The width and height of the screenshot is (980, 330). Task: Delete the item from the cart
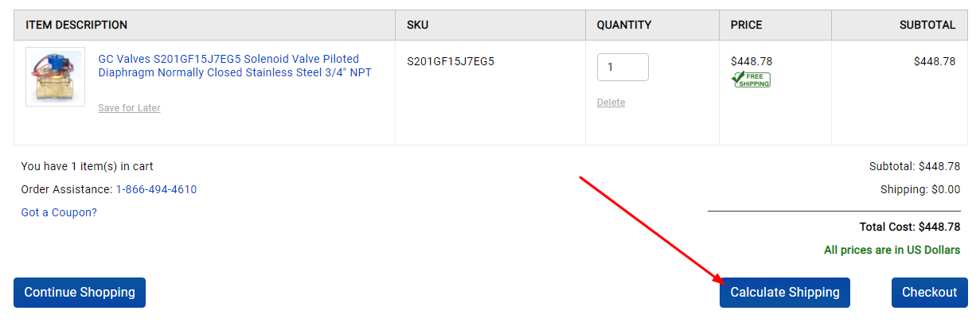coord(611,103)
